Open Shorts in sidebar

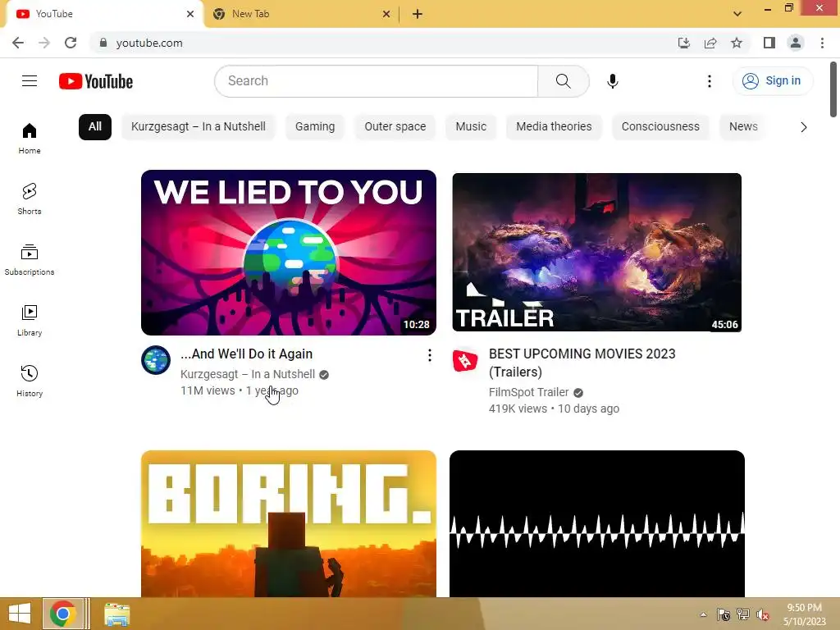click(x=30, y=199)
